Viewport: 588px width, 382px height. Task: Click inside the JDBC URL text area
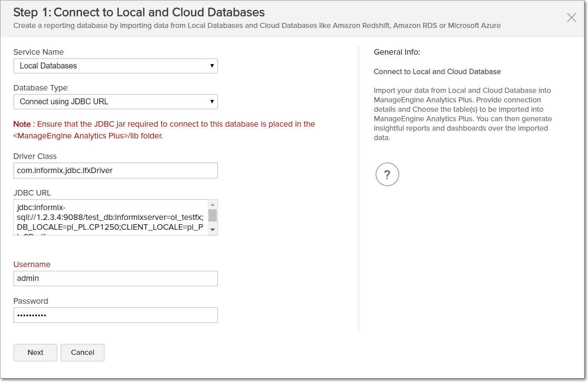tap(111, 217)
